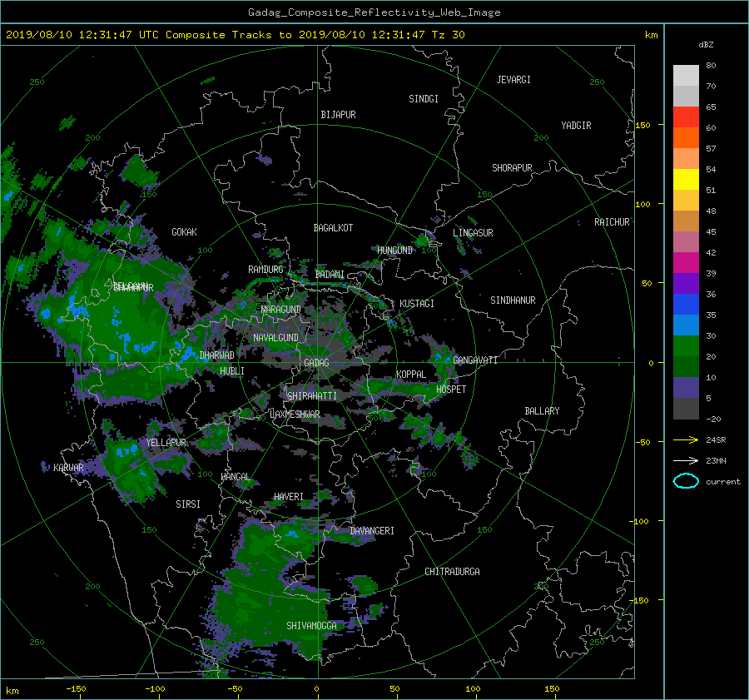Pick the light gray 70-80 dBZ swatch
The width and height of the screenshot is (749, 700).
coord(686,76)
